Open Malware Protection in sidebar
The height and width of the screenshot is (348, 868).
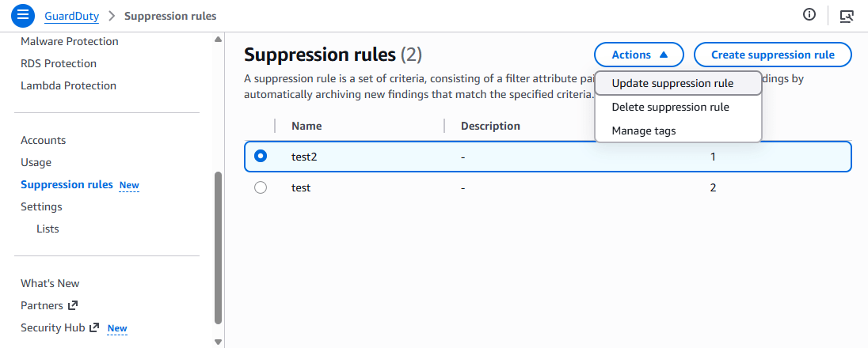click(70, 41)
